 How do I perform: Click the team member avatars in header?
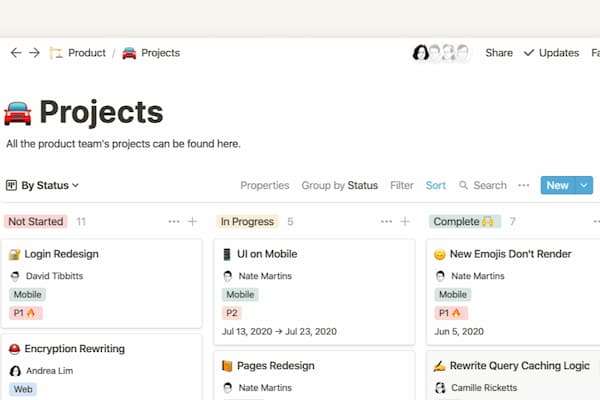(441, 53)
